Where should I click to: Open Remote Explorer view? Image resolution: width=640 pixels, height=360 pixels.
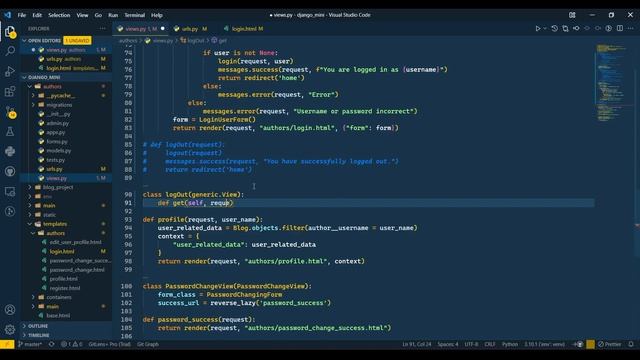(10, 191)
